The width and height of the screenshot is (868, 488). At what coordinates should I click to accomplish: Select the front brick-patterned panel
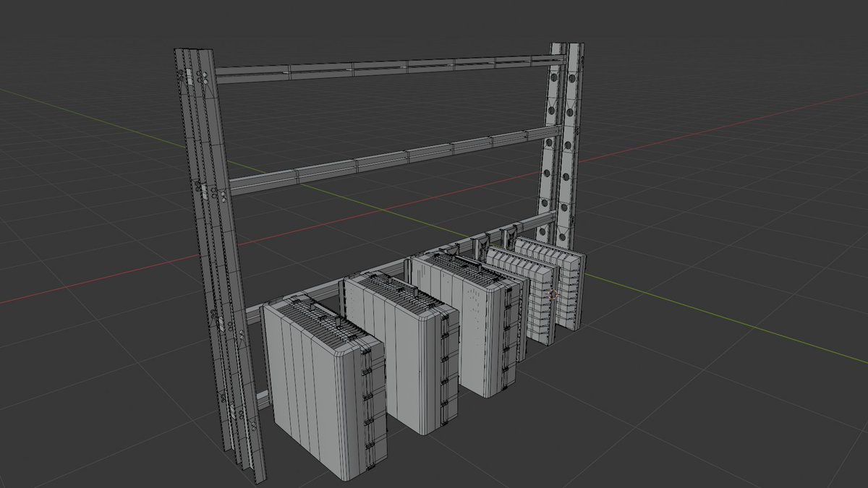pyautogui.click(x=521, y=295)
